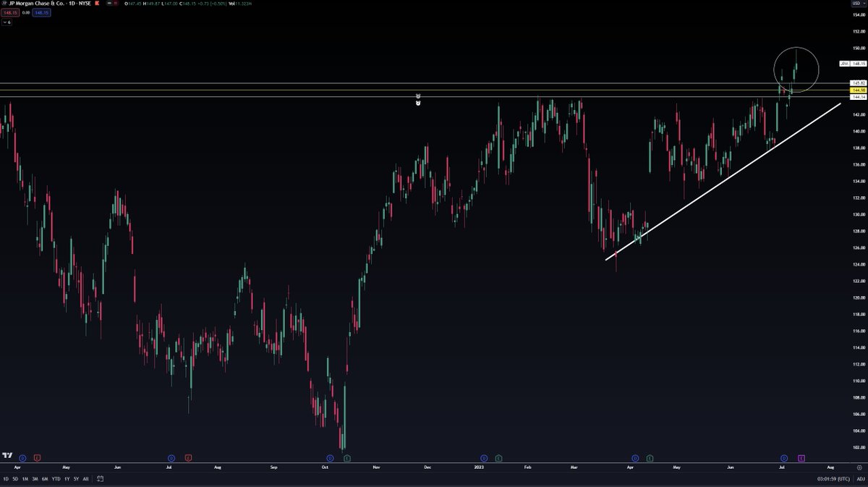This screenshot has height=487, width=868.
Task: Click the green earnings marker in April 2023
Action: pos(650,458)
